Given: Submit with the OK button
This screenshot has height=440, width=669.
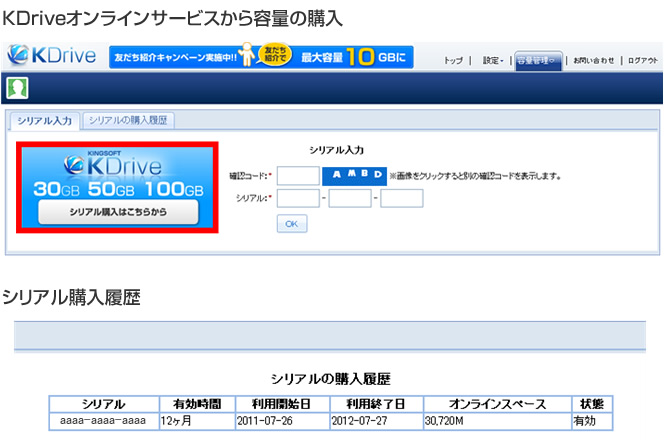Looking at the screenshot, I should 292,224.
